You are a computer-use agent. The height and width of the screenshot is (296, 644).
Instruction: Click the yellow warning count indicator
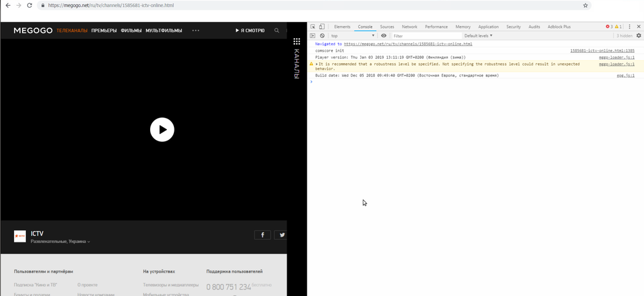click(618, 26)
